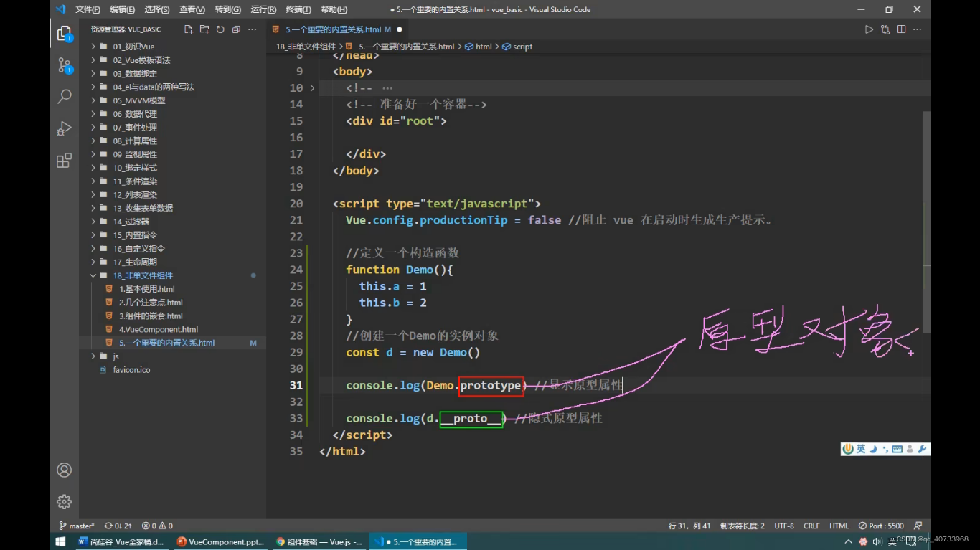Image resolution: width=980 pixels, height=550 pixels.
Task: Expand the 05_MVVM模型 folder
Action: [172, 100]
